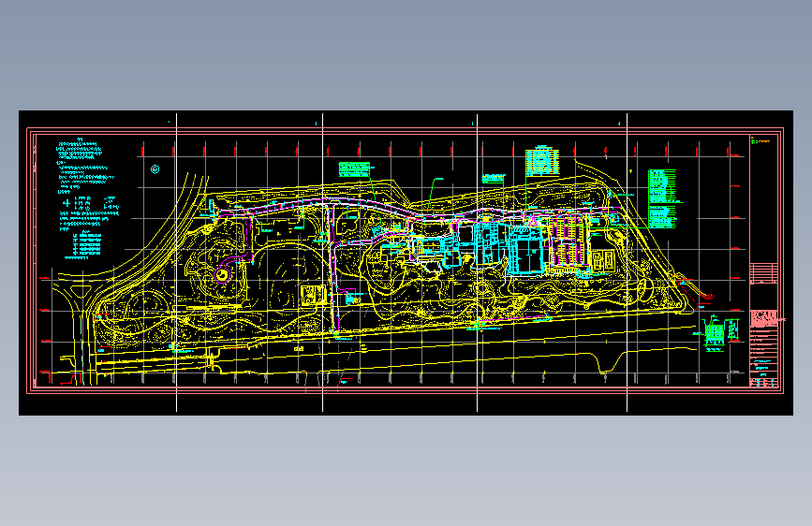Select the twin yellow courts east of the parking lot
The width and height of the screenshot is (812, 526).
(603, 260)
